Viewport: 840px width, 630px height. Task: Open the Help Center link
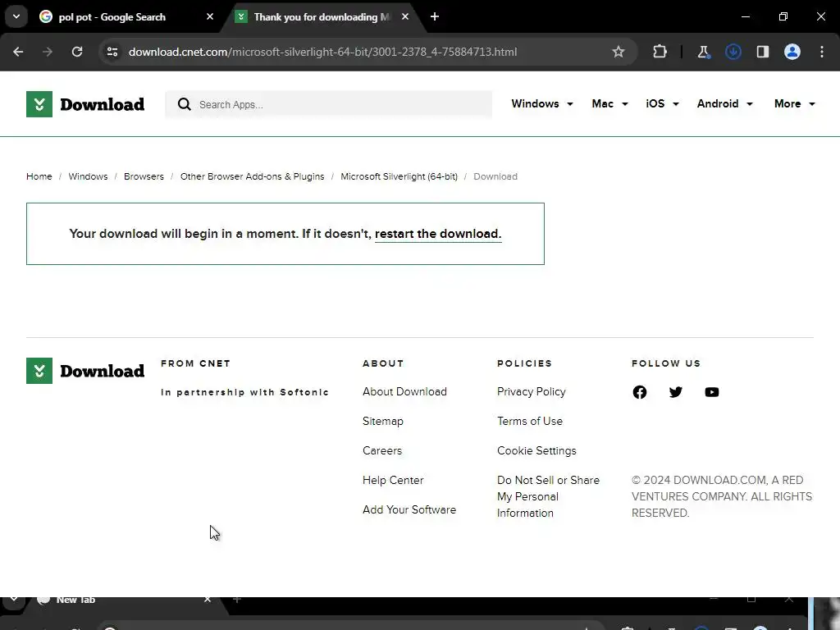click(x=393, y=480)
